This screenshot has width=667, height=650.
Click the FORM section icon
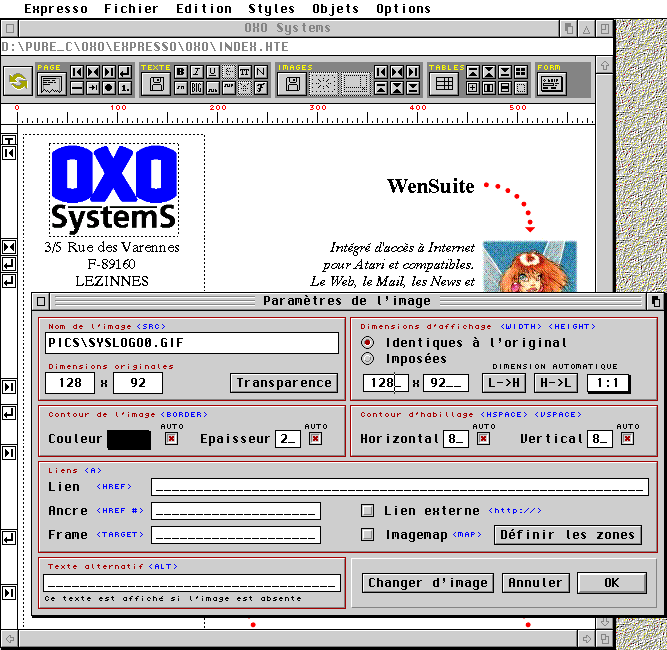[550, 84]
